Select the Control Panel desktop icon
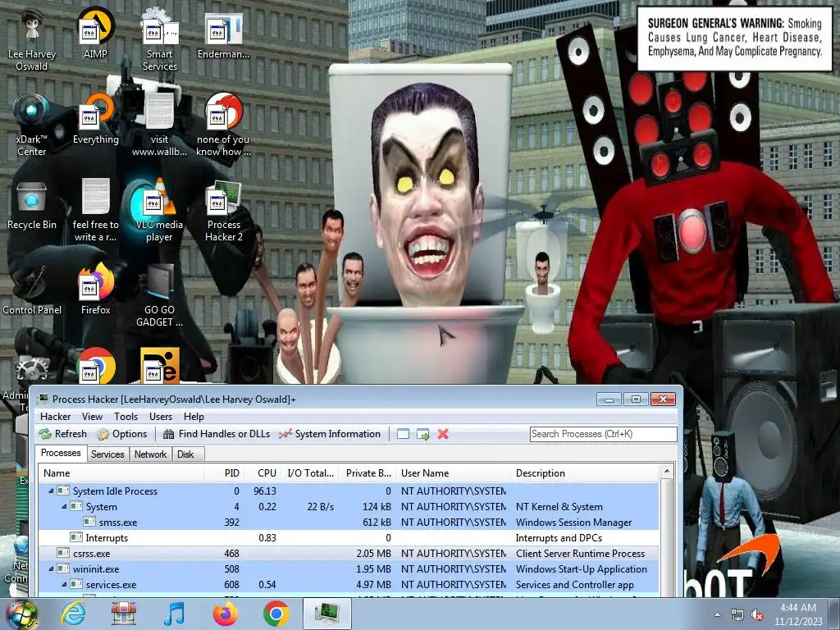This screenshot has width=840, height=630. pyautogui.click(x=32, y=290)
